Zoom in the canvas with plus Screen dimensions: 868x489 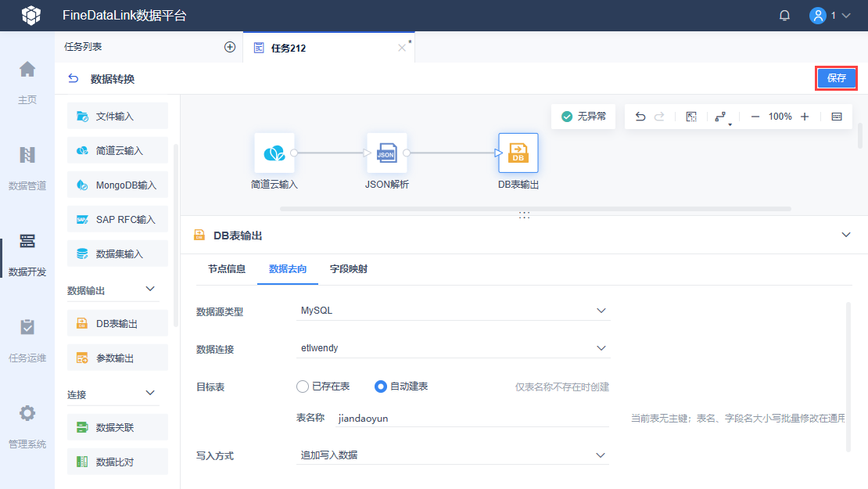pyautogui.click(x=805, y=117)
